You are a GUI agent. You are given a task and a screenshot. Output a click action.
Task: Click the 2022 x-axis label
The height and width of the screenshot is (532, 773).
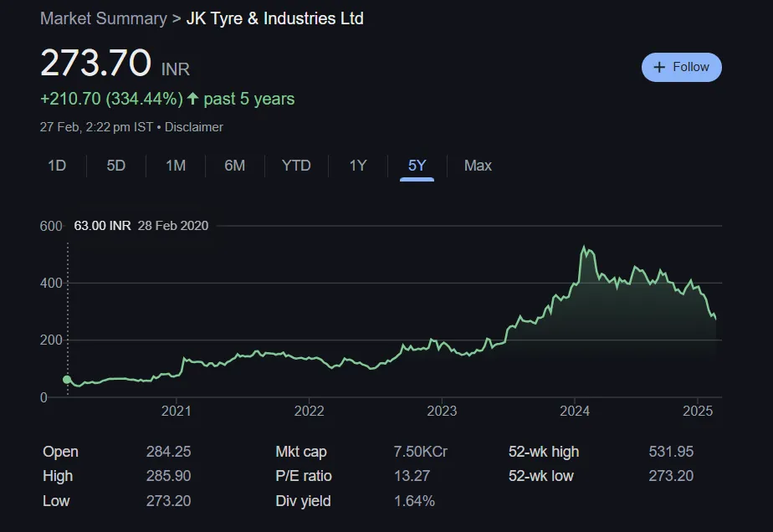(309, 411)
